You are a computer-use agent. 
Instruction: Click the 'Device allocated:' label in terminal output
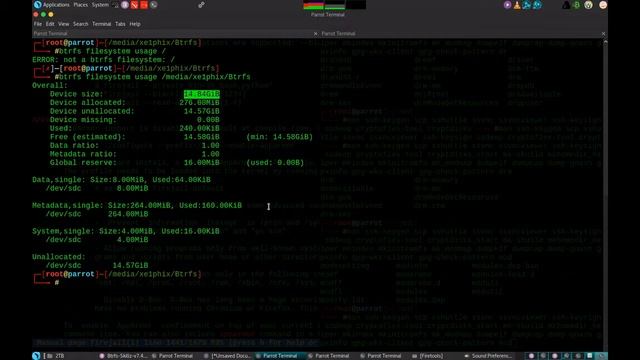(88, 103)
